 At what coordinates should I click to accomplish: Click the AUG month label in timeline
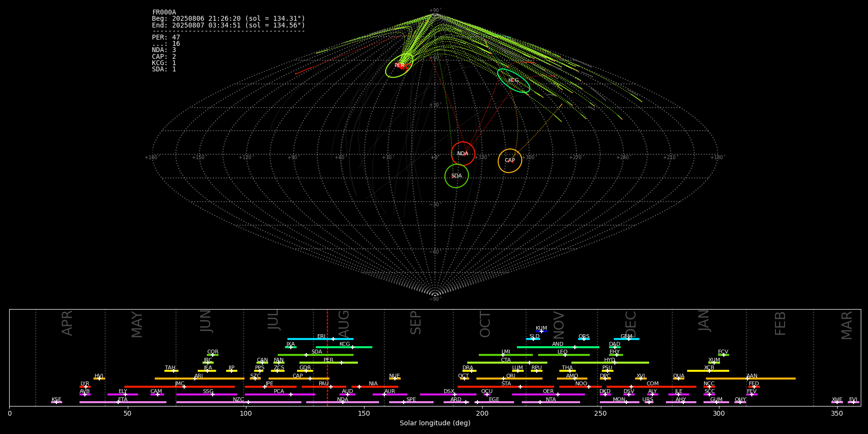tap(344, 323)
